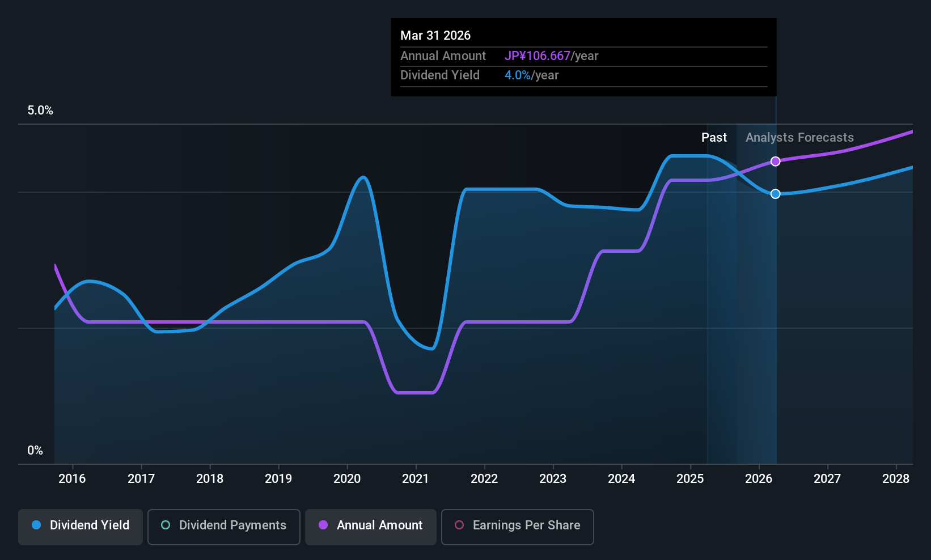931x560 pixels.
Task: Select the blue dividend yield data point
Action: pos(775,194)
